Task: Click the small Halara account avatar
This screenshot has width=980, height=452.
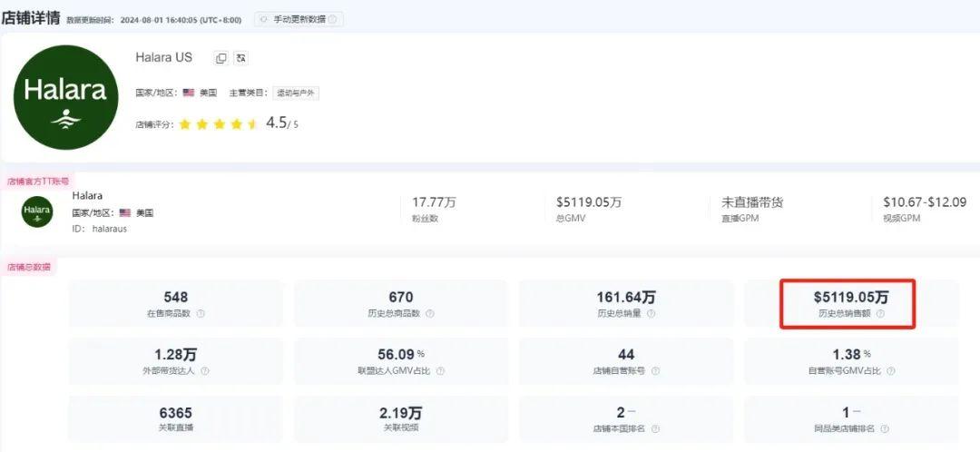Action: 37,211
